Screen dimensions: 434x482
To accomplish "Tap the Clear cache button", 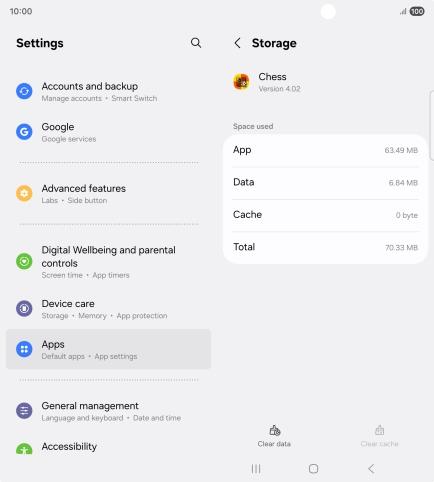I will pyautogui.click(x=379, y=436).
